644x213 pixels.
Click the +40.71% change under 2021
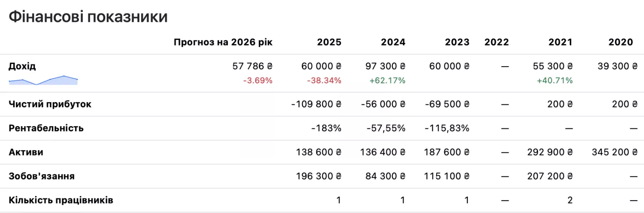(x=555, y=80)
